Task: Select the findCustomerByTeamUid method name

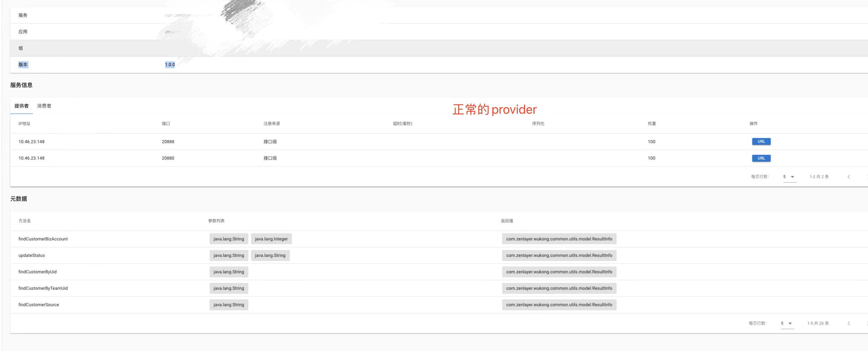Action: tap(43, 288)
